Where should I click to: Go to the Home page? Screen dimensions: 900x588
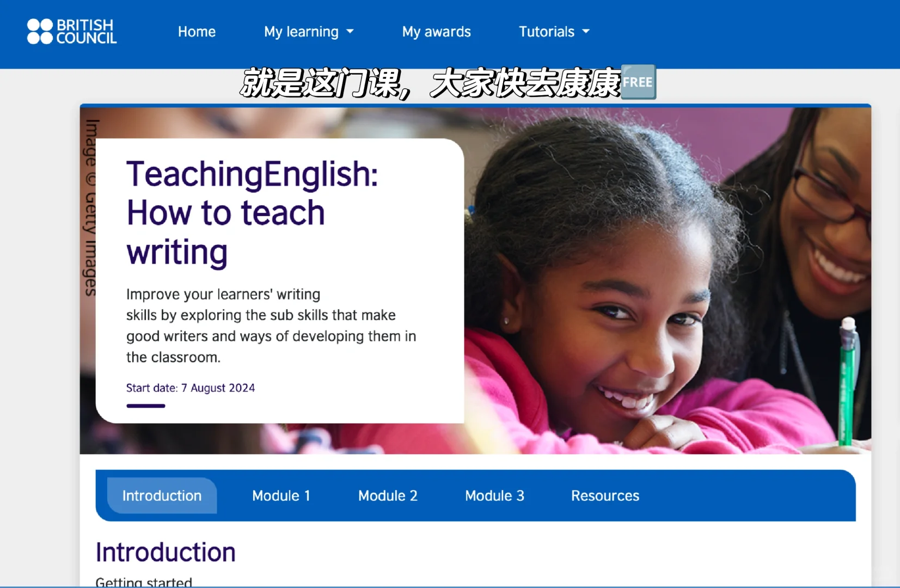coord(197,32)
